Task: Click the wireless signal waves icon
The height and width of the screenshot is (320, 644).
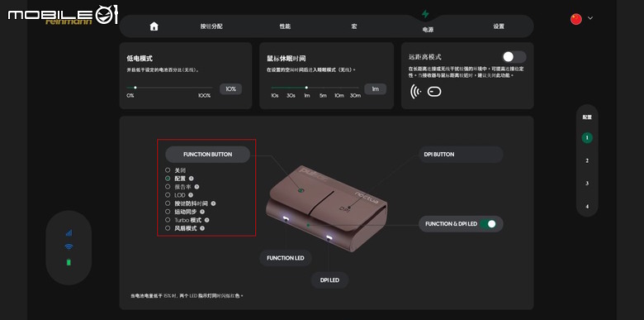Action: [415, 91]
